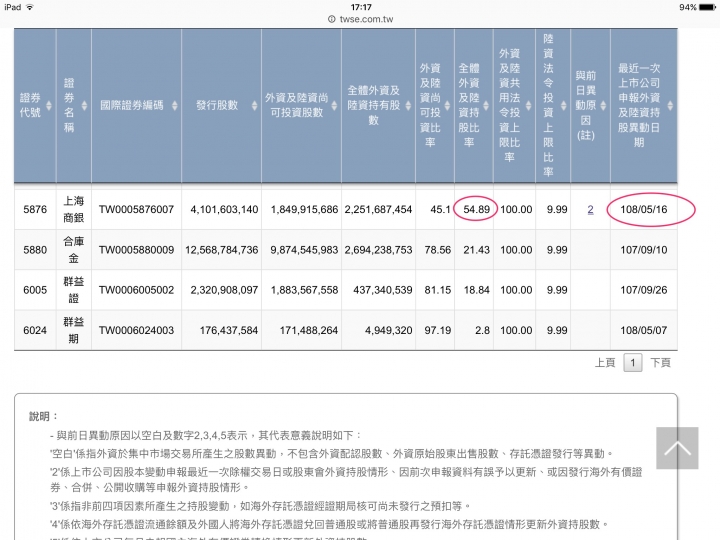Tap the Wi-Fi status icon
Screen dimensions: 720x540
coord(30,7)
